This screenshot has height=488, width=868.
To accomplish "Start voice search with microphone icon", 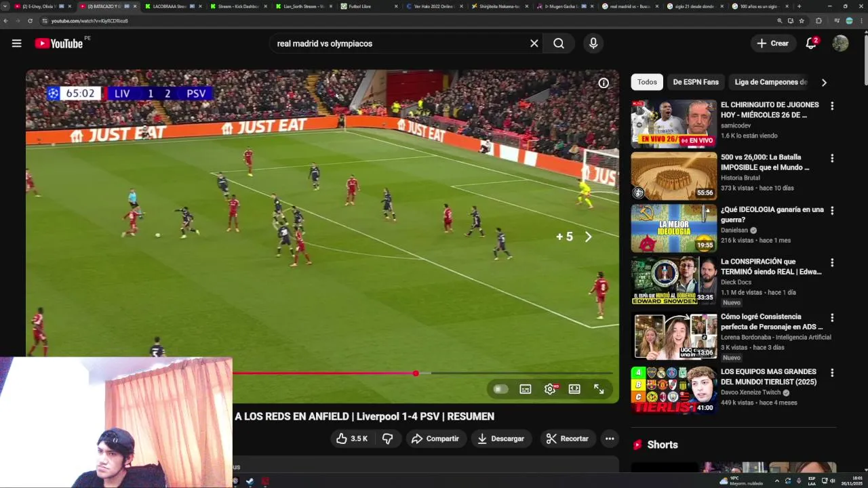I will coord(593,43).
